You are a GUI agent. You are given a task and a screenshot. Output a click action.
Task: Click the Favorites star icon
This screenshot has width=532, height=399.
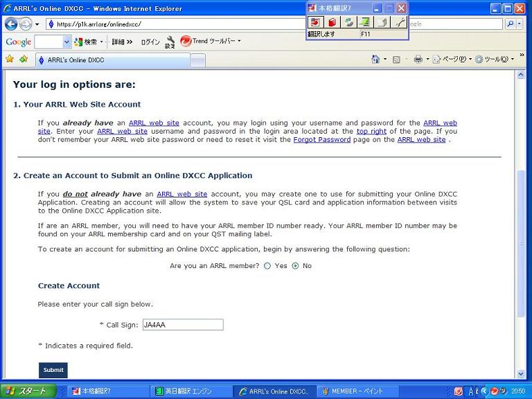point(10,59)
